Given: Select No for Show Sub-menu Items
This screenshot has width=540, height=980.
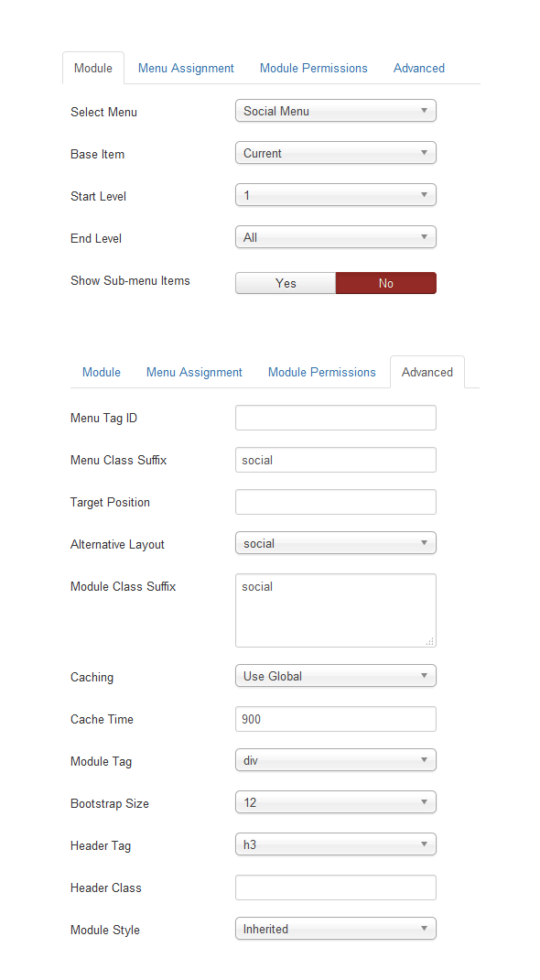Looking at the screenshot, I should click(x=386, y=283).
